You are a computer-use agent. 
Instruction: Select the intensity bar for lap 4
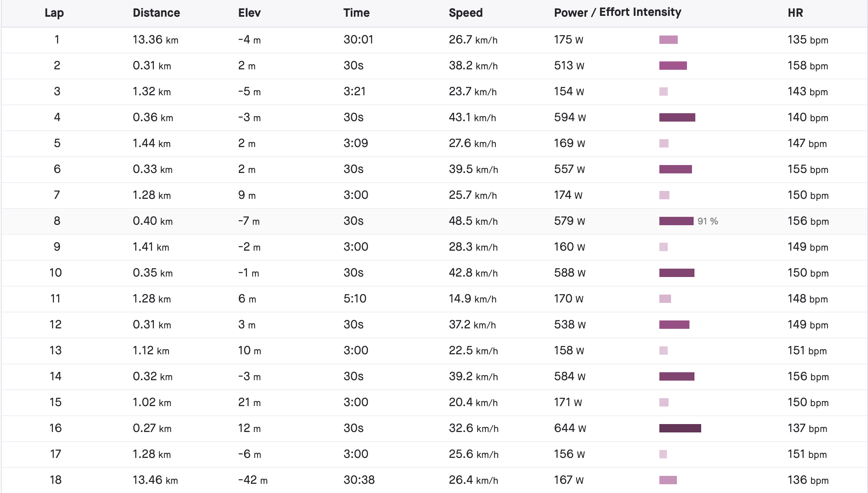click(x=677, y=117)
